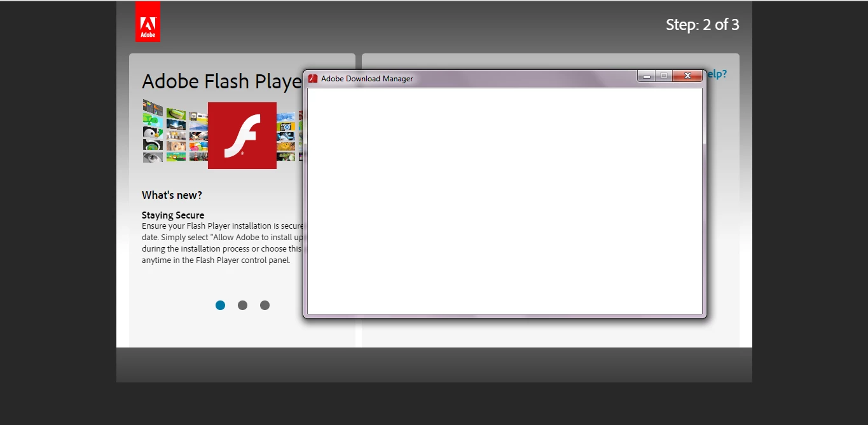This screenshot has width=868, height=425.
Task: Close the Adobe Download Manager window
Action: [687, 76]
